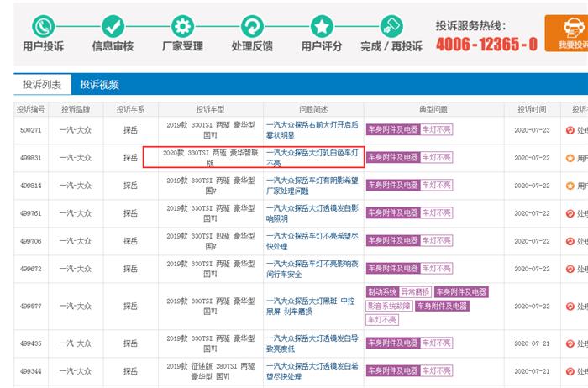Click 制动系统 tag in row 499577
This screenshot has height=388, width=588.
[382, 292]
